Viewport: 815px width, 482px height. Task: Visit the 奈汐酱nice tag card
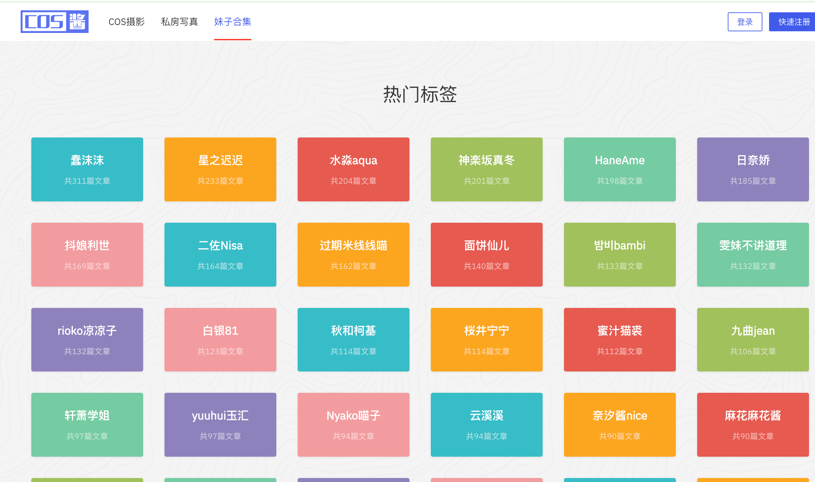[619, 424]
